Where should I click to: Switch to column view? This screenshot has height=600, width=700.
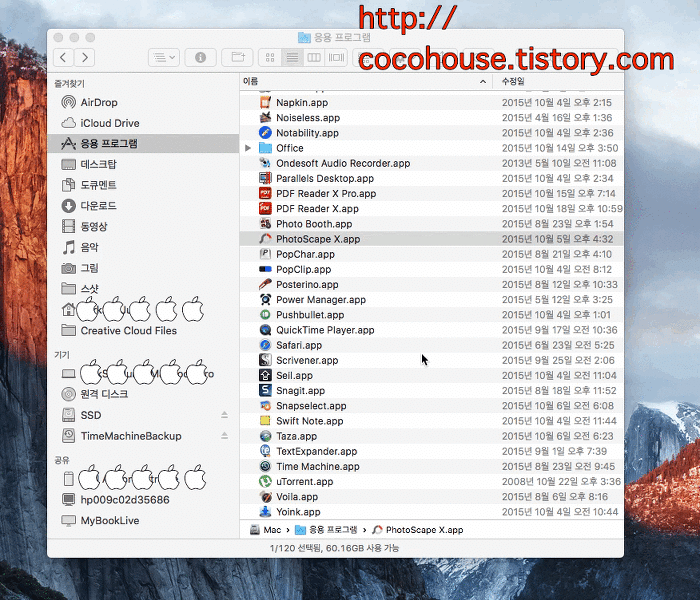(314, 57)
